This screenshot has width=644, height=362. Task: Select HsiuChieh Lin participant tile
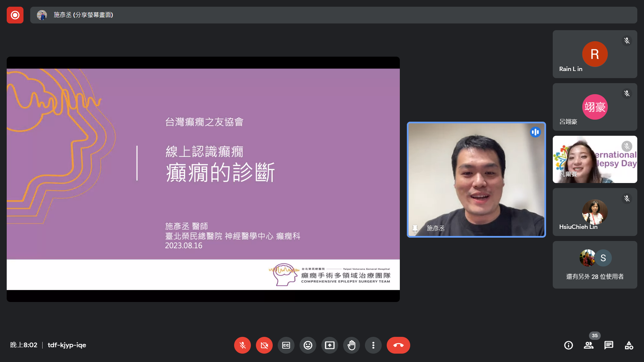tap(595, 212)
